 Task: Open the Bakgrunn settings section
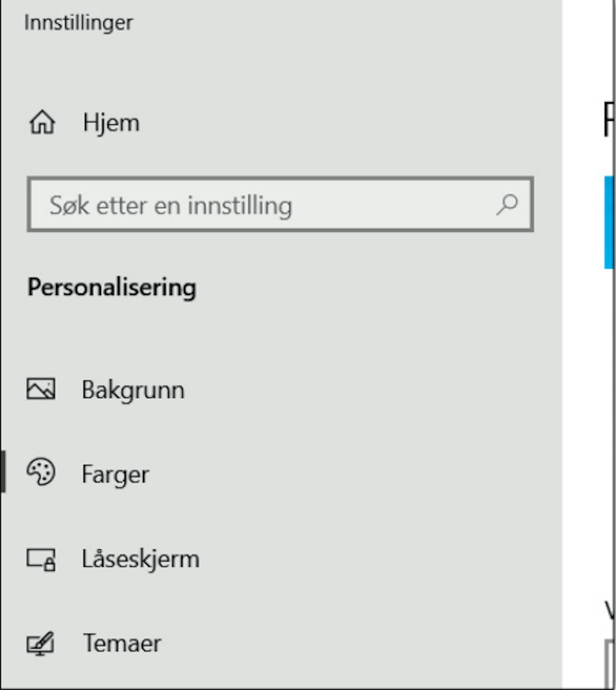point(281,389)
